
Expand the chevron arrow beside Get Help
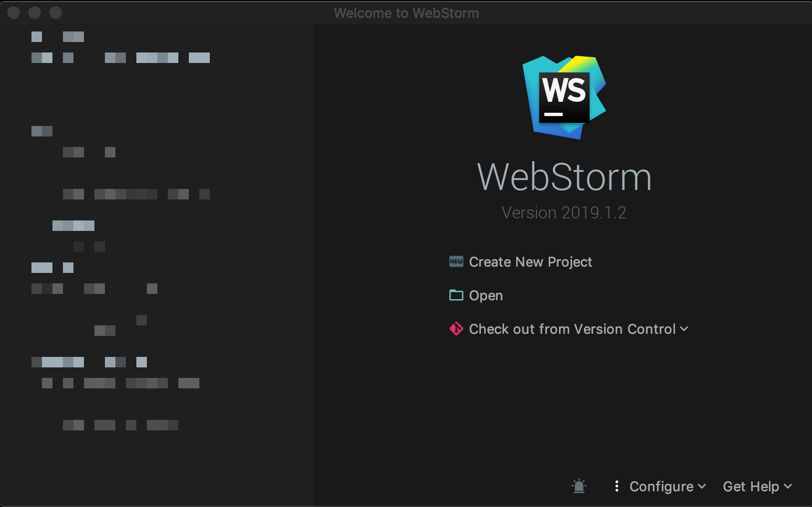(x=787, y=487)
